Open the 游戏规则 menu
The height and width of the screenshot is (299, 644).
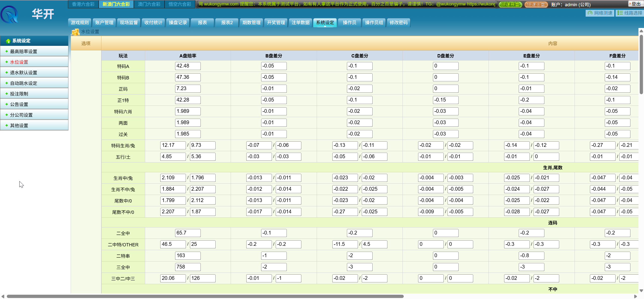tap(80, 23)
